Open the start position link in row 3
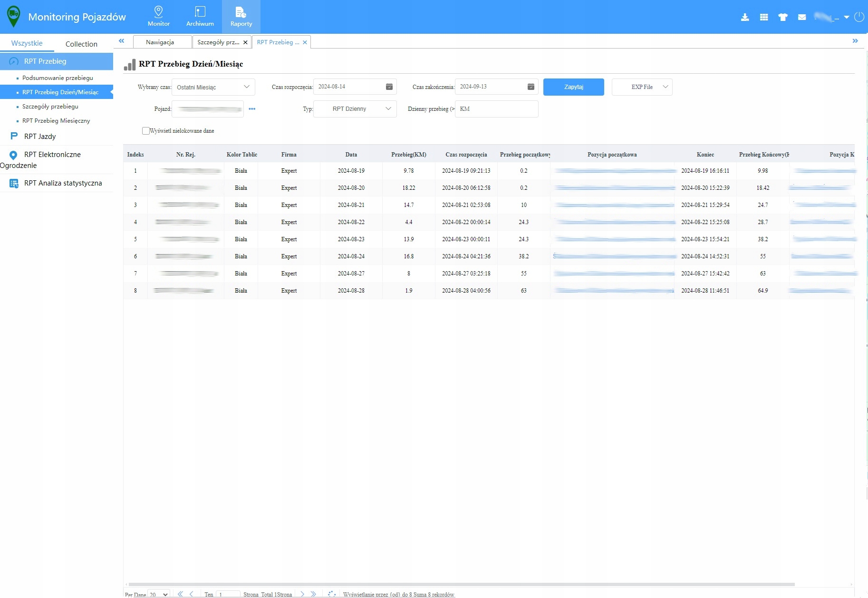The height and width of the screenshot is (598, 868). [x=616, y=205]
